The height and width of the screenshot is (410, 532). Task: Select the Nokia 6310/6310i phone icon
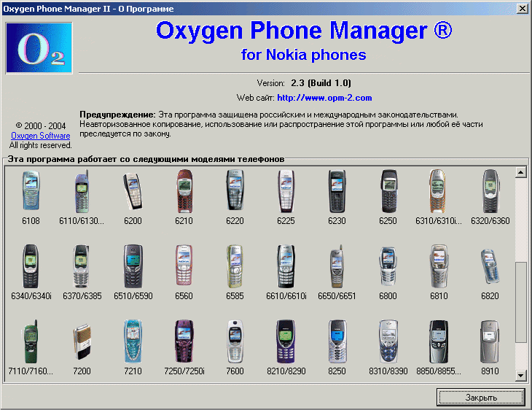[x=438, y=191]
